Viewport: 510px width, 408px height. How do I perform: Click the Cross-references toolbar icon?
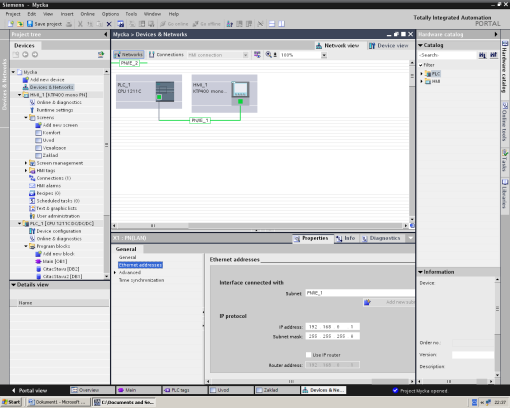coord(260,24)
